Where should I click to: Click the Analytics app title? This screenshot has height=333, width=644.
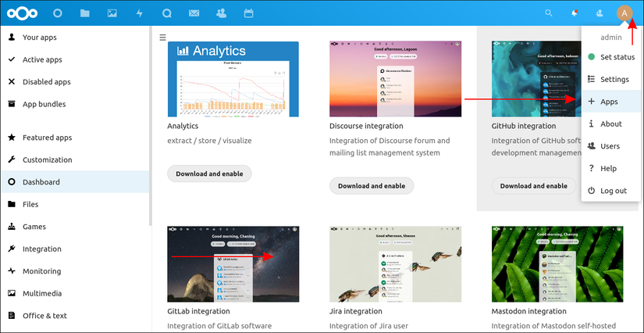click(x=183, y=126)
